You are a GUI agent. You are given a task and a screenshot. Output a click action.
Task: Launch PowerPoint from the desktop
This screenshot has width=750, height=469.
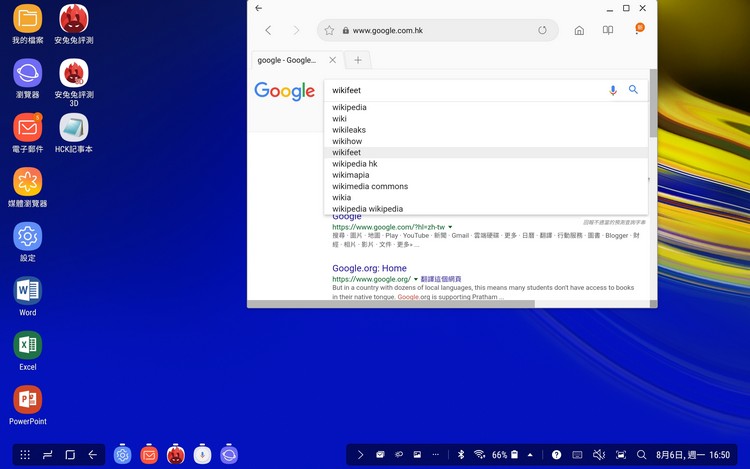tap(27, 400)
